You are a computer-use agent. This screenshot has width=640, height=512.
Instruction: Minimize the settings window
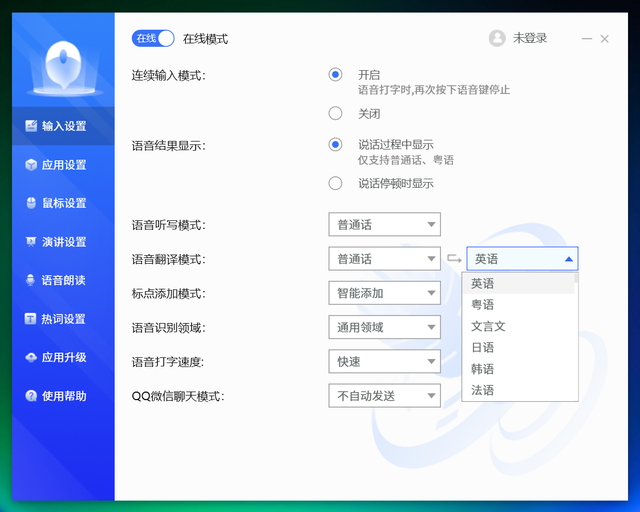(587, 39)
